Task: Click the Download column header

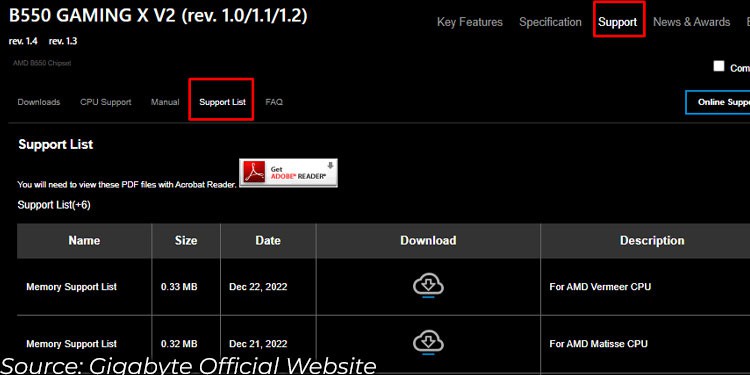Action: click(428, 240)
